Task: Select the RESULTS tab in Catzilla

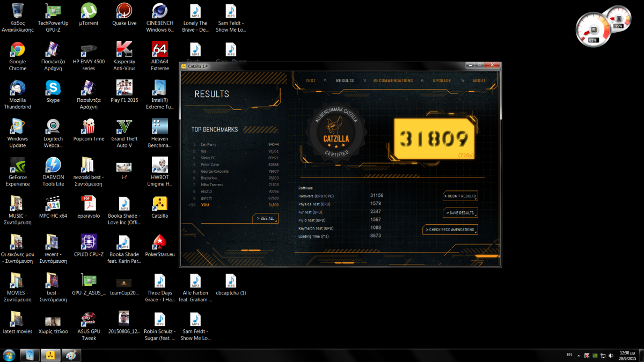Action: (x=345, y=81)
